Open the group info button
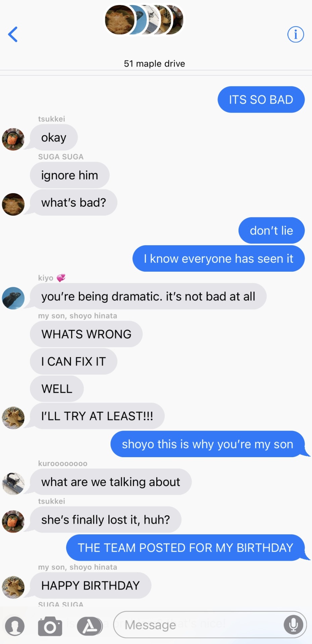Viewport: 312px width, 644px height. click(296, 34)
